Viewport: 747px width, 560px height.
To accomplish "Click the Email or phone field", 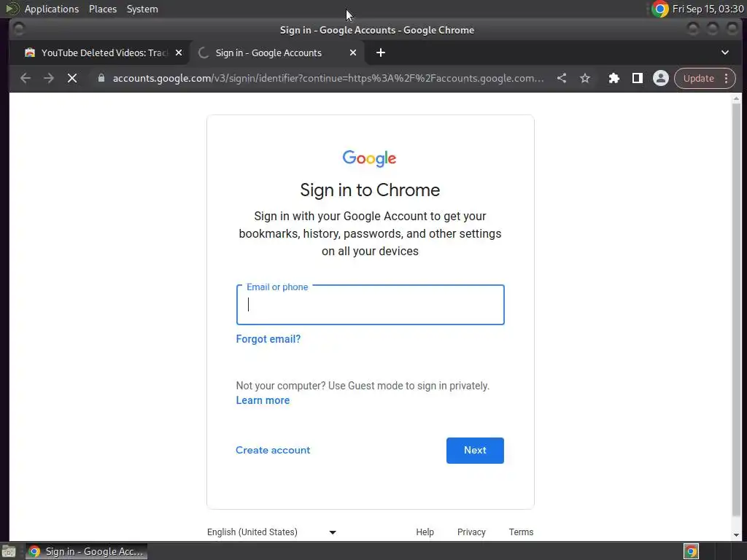I will (370, 305).
